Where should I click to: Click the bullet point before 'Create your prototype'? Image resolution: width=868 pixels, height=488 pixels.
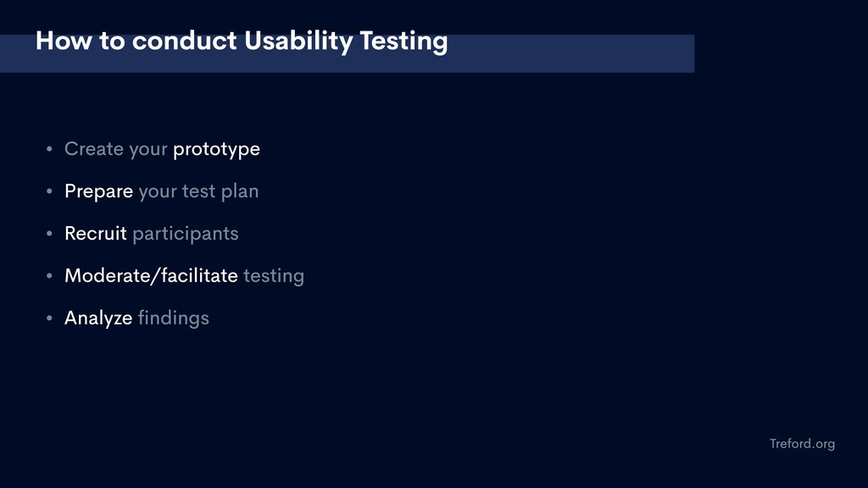(x=49, y=149)
